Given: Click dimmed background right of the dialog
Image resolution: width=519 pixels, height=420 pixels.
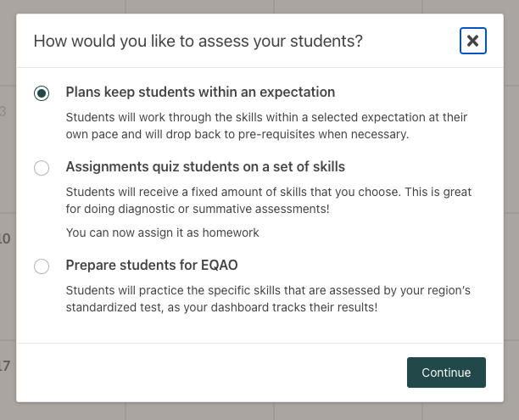Looking at the screenshot, I should [511, 212].
